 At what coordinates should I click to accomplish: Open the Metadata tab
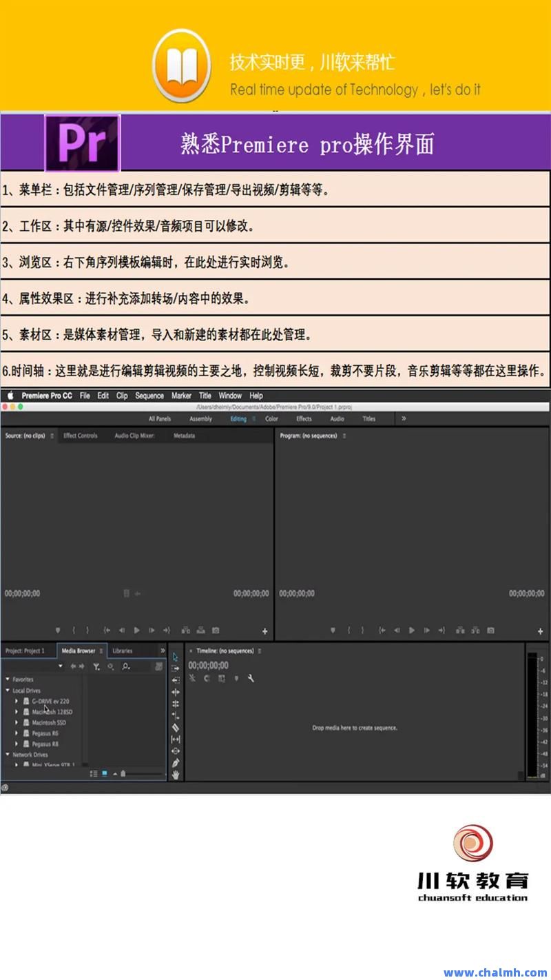(184, 436)
